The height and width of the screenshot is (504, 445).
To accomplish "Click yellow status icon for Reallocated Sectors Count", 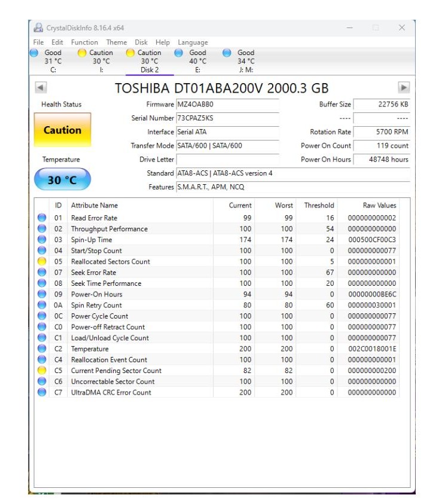I will (42, 261).
